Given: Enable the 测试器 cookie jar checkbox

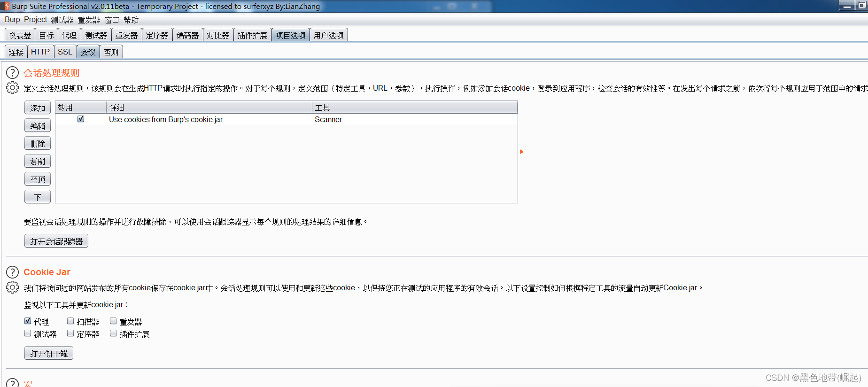Looking at the screenshot, I should click(28, 333).
